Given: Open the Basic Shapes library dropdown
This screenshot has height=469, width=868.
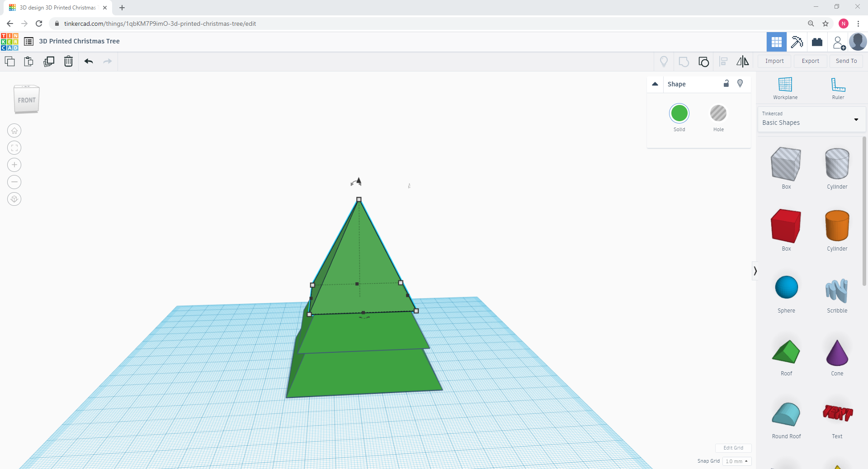Looking at the screenshot, I should tap(811, 119).
